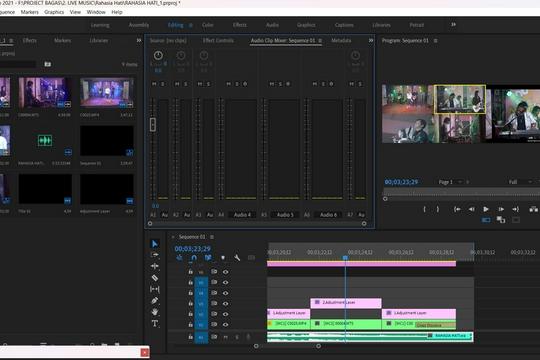Toggle lock on A1 audio track
Viewport: 540px width, 360px height.
(x=190, y=337)
